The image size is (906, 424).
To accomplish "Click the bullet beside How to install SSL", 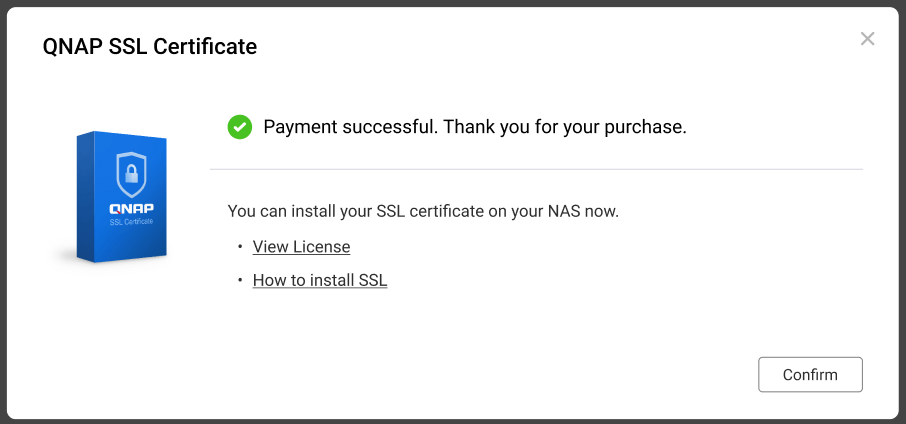I will click(x=240, y=281).
